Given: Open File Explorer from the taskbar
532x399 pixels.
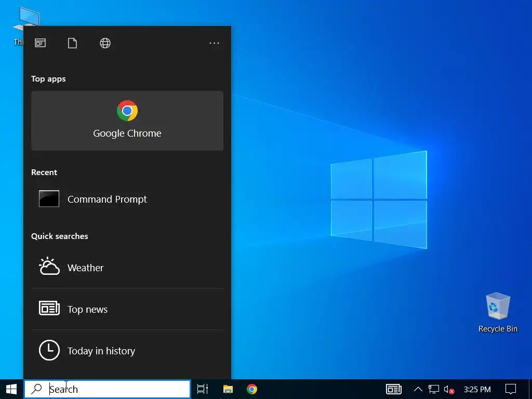Looking at the screenshot, I should click(x=228, y=389).
